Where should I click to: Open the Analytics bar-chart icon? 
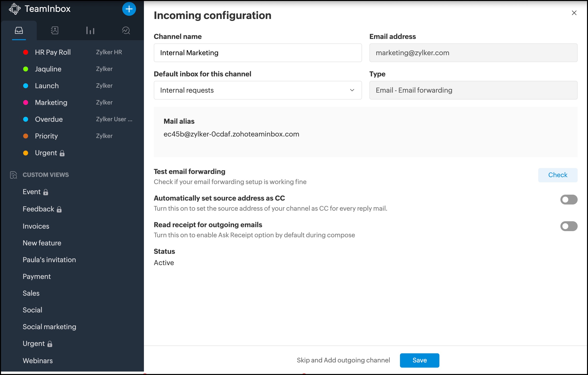[90, 30]
